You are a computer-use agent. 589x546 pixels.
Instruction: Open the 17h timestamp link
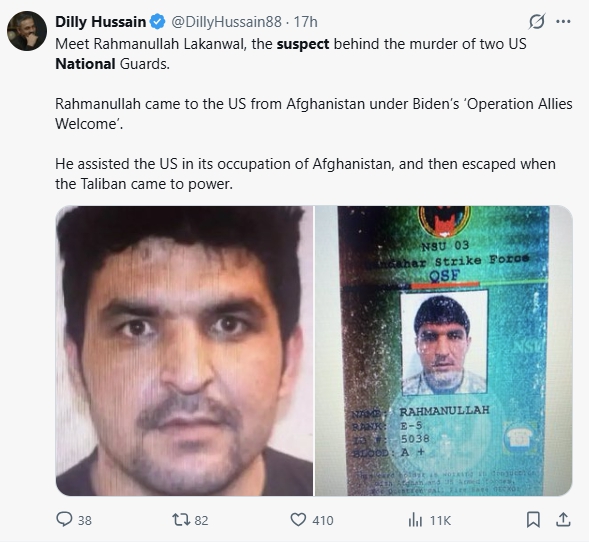point(305,22)
